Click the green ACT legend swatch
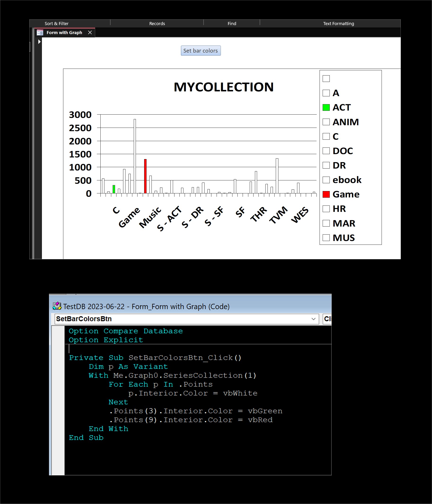Screen dimensions: 432x504 [326, 107]
